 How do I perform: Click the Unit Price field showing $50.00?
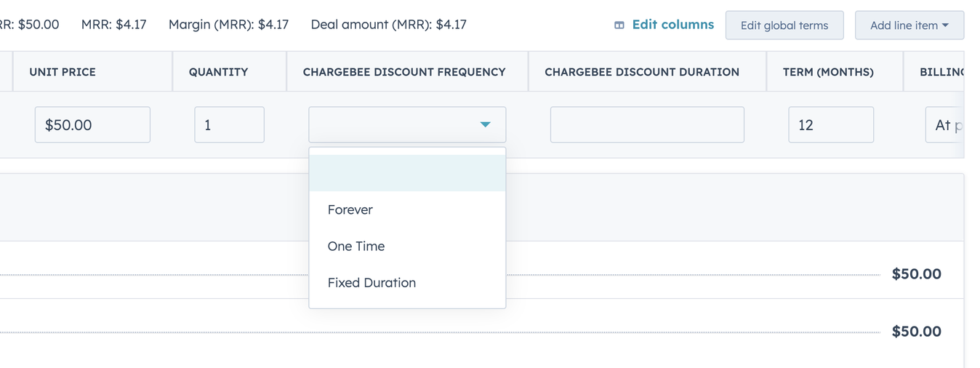(92, 125)
